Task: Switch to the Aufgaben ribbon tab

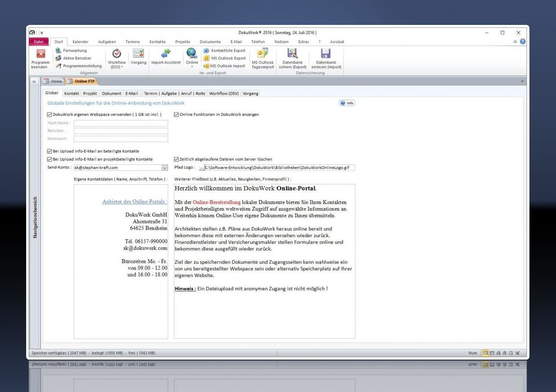Action: click(x=107, y=42)
